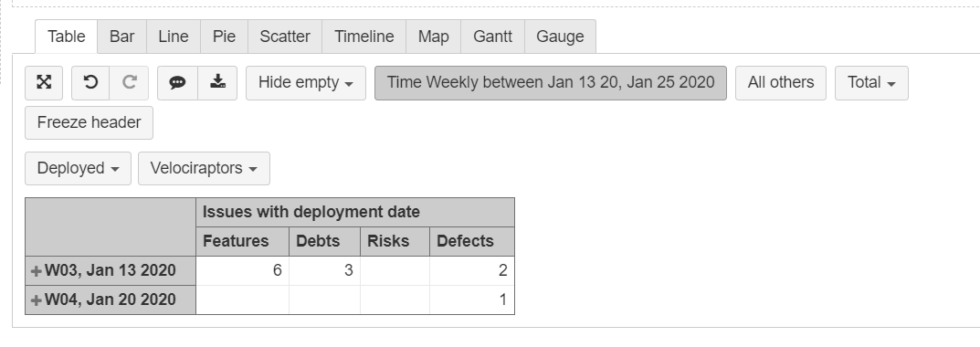980x347 pixels.
Task: Open the Velociraptors filter dropdown
Action: pyautogui.click(x=204, y=168)
